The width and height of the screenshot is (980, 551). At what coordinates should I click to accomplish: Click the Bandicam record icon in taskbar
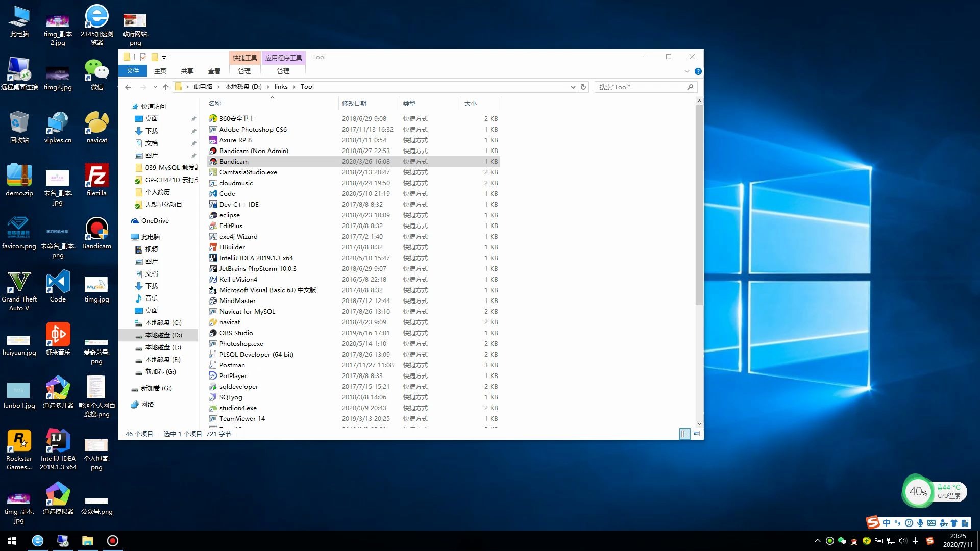click(113, 541)
